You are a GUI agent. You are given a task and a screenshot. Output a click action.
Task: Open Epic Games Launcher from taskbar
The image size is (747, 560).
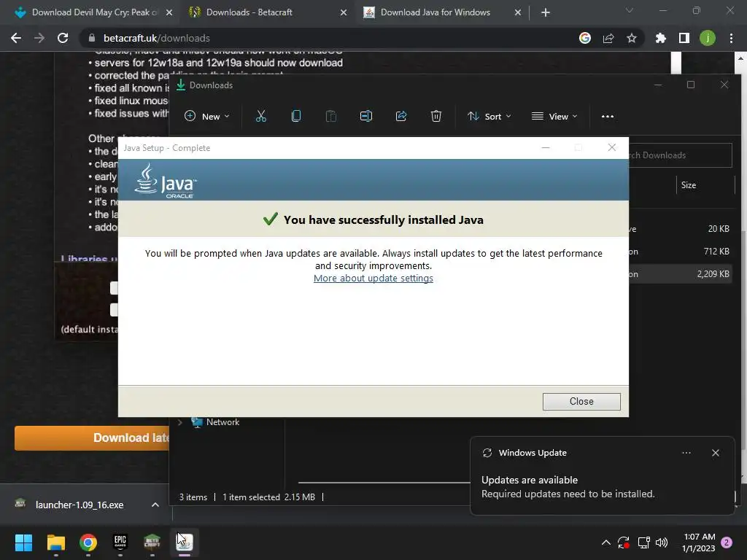(x=120, y=542)
